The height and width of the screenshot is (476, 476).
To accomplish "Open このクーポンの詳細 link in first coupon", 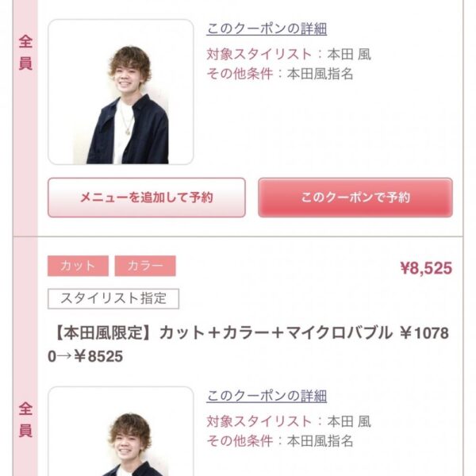I will (x=267, y=29).
